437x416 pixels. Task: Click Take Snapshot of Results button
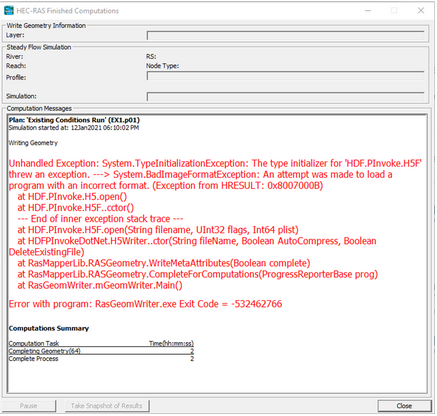107,406
